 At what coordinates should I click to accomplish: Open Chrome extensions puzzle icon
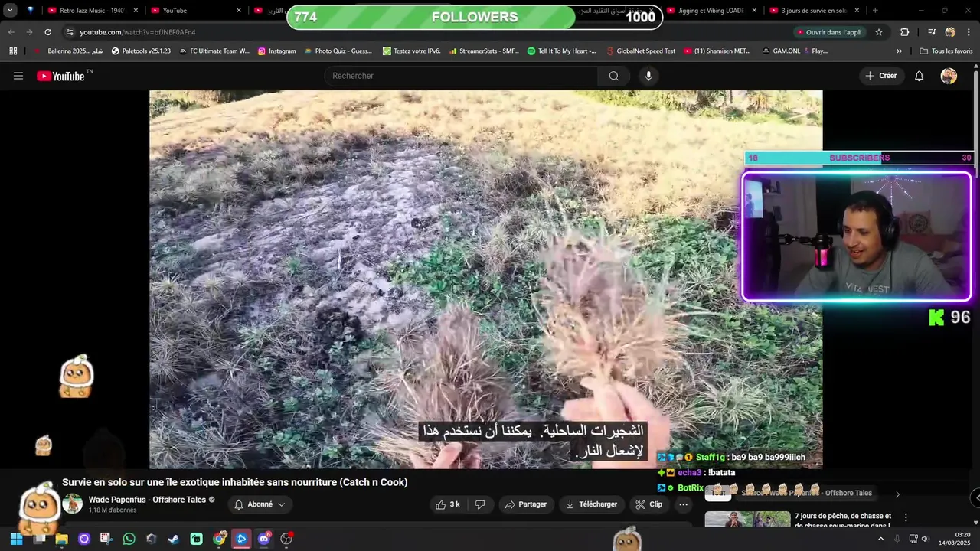(904, 32)
